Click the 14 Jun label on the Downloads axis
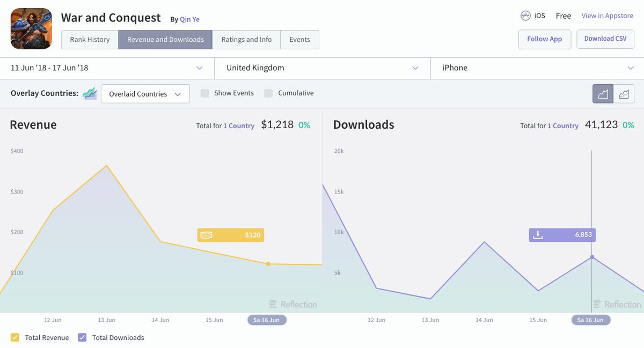Screen dimensions: 644x348 (484, 320)
